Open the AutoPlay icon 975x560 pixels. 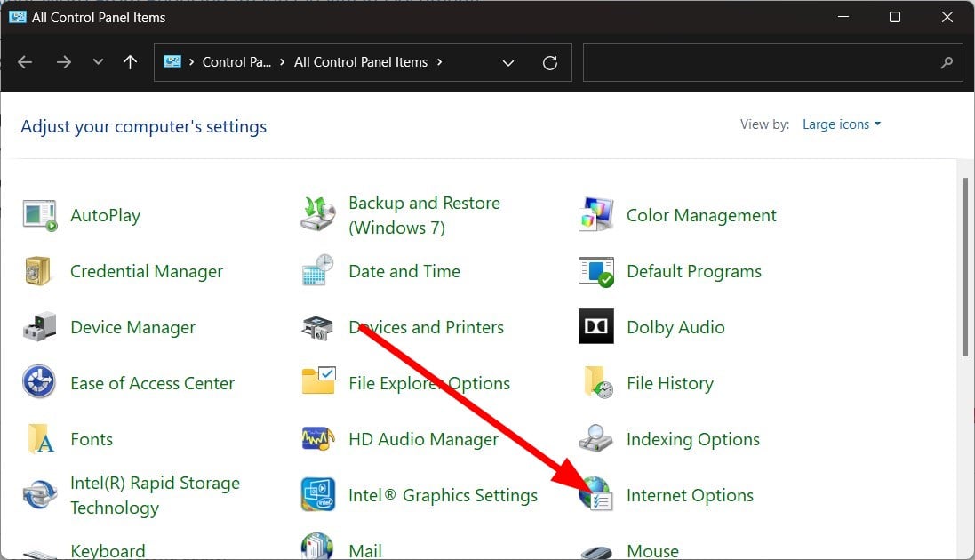tap(40, 215)
